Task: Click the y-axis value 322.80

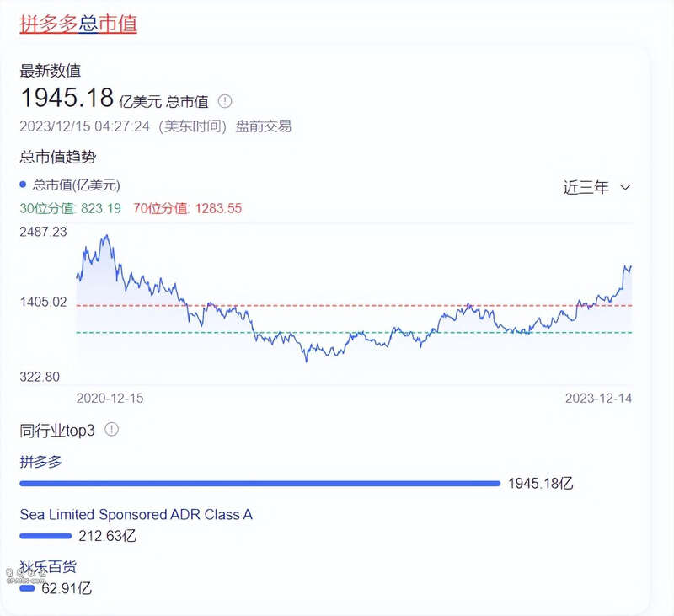Action: (x=40, y=377)
